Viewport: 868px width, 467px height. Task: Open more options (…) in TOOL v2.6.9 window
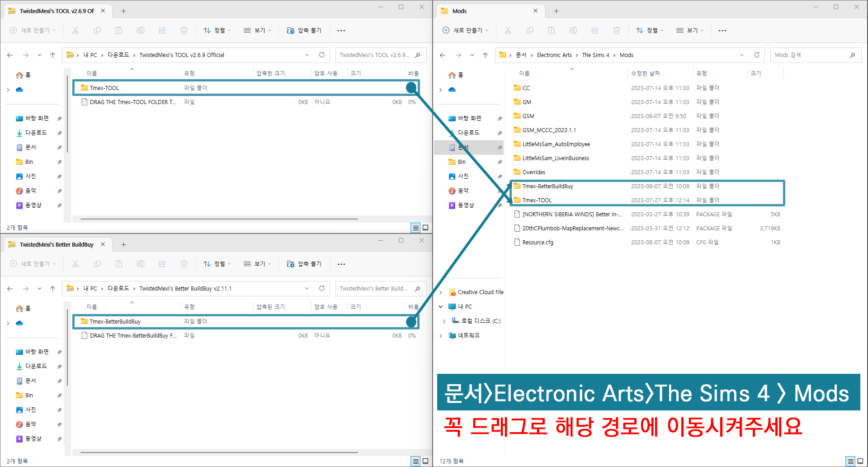341,30
